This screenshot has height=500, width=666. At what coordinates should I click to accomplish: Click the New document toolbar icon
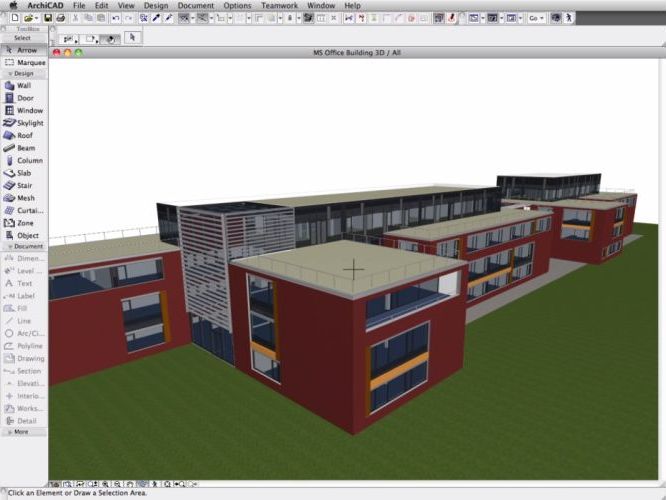point(15,18)
